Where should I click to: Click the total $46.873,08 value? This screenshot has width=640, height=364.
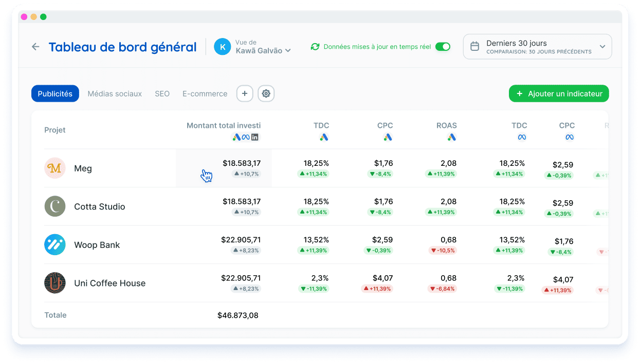[238, 315]
